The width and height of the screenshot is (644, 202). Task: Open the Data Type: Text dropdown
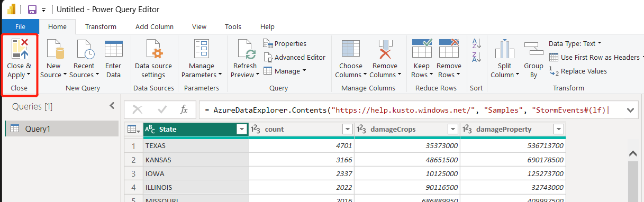pyautogui.click(x=575, y=44)
